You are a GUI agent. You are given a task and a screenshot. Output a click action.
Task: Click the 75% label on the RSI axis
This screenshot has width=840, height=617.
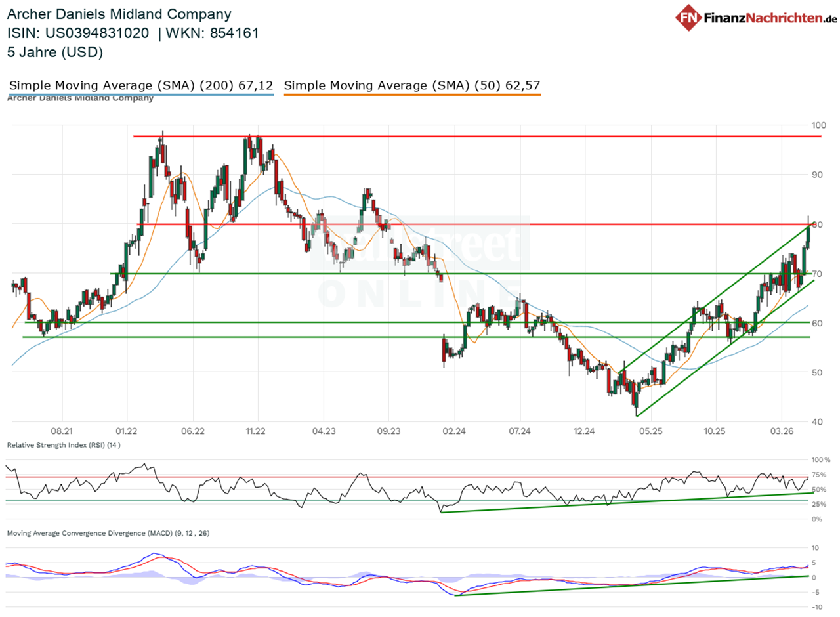pyautogui.click(x=820, y=475)
